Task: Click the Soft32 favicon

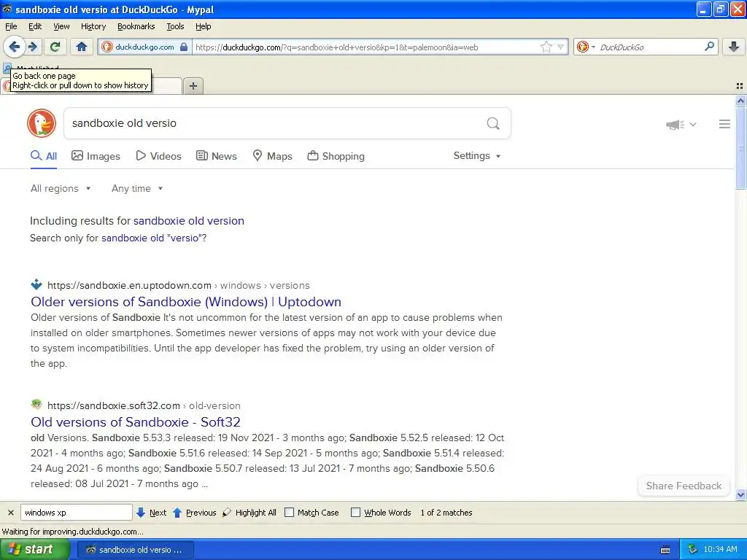Action: [36, 405]
